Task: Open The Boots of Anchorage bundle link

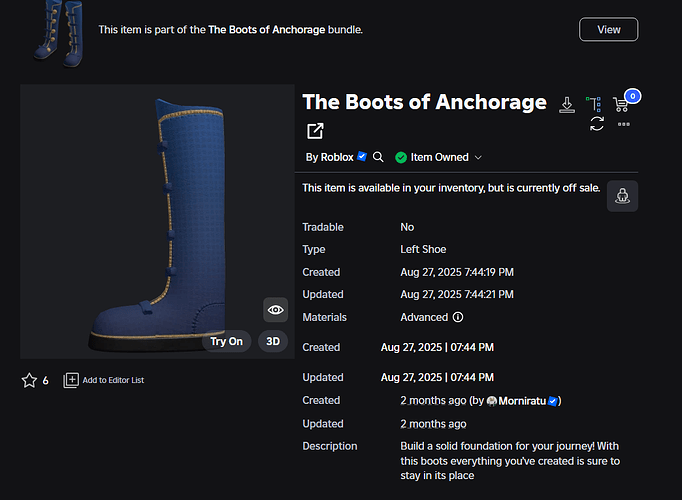Action: [266, 30]
